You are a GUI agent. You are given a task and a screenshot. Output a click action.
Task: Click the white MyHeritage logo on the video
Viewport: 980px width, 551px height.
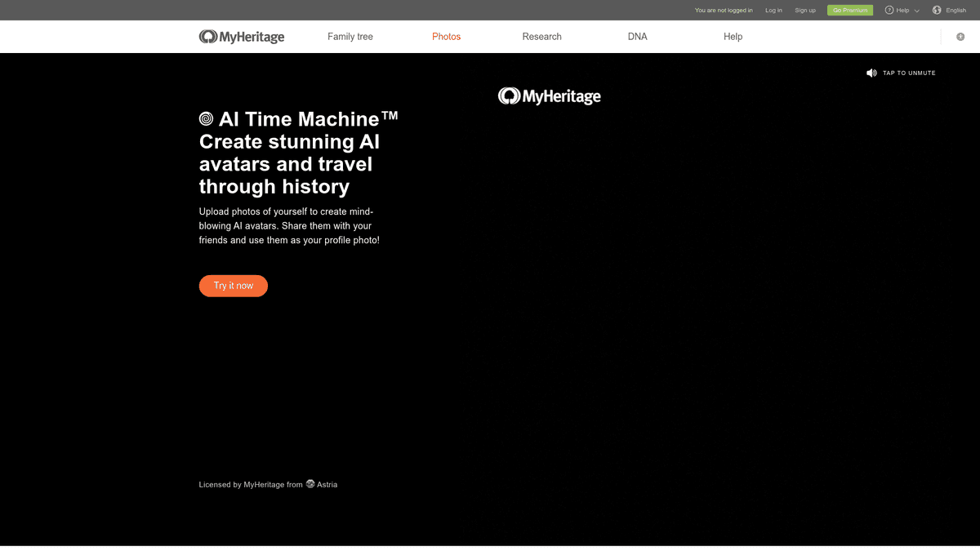pyautogui.click(x=550, y=96)
